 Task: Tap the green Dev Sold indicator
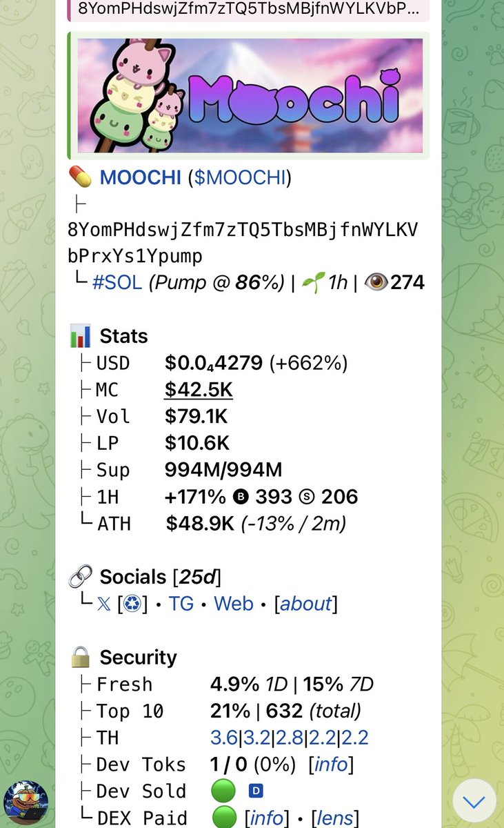tap(223, 791)
